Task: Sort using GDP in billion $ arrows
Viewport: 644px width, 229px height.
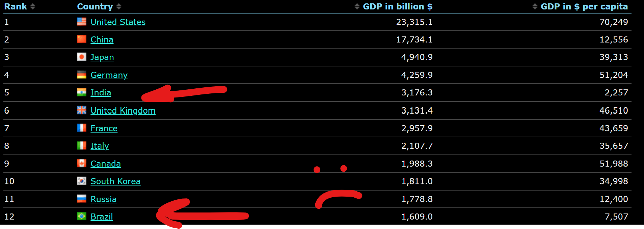Action: (x=357, y=6)
